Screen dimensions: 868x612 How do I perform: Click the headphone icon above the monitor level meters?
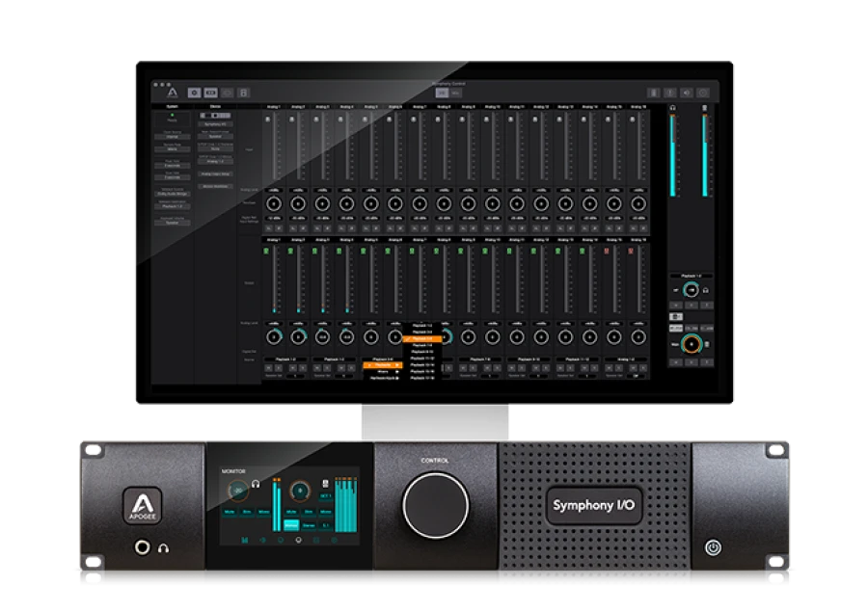672,108
